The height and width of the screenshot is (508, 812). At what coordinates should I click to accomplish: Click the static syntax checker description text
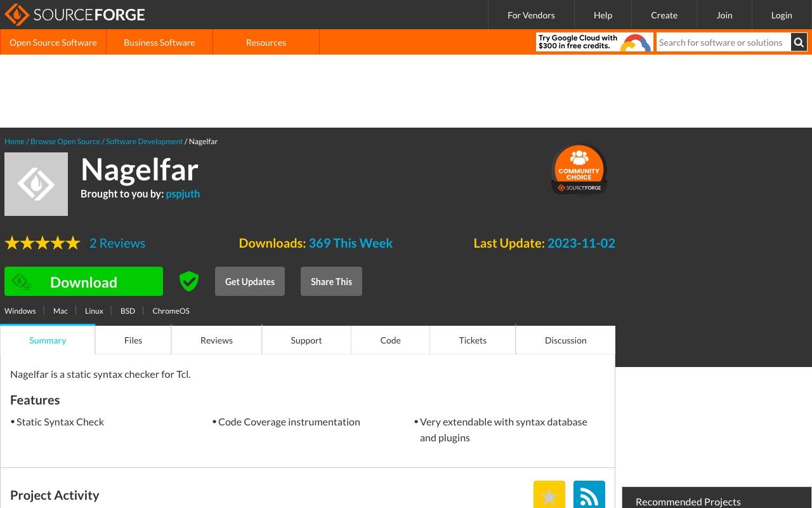(x=100, y=374)
